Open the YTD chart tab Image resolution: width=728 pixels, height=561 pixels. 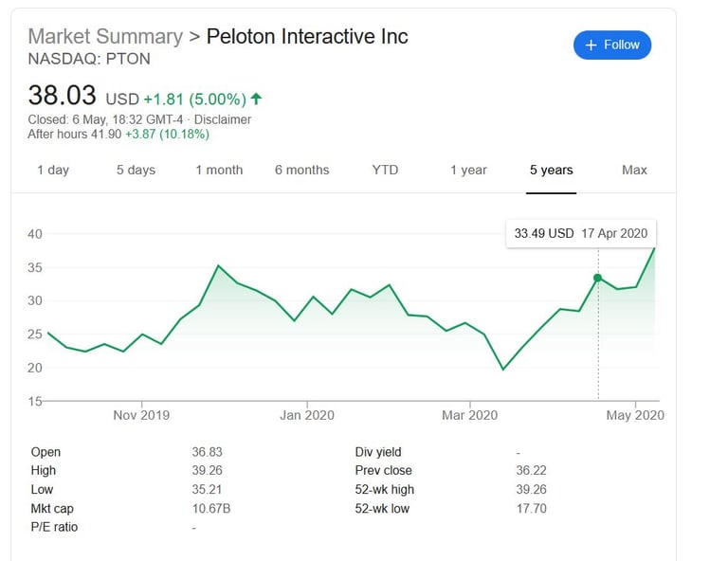pos(385,170)
